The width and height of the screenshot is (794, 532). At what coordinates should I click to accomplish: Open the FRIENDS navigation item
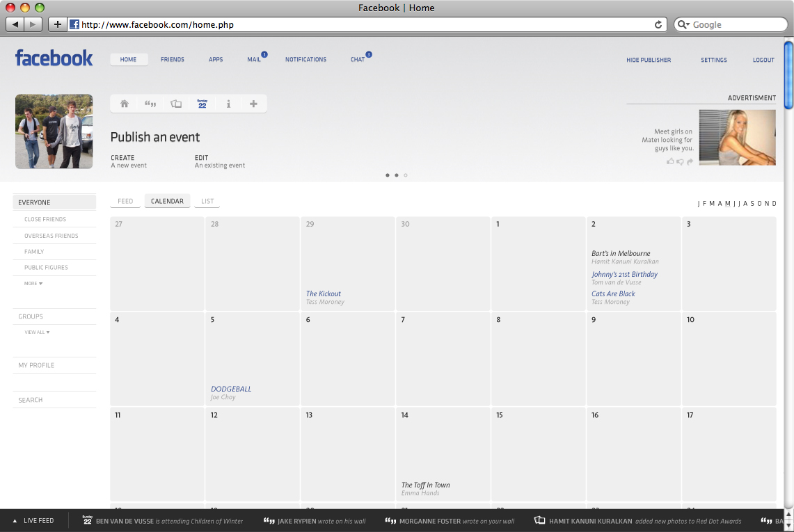point(173,59)
